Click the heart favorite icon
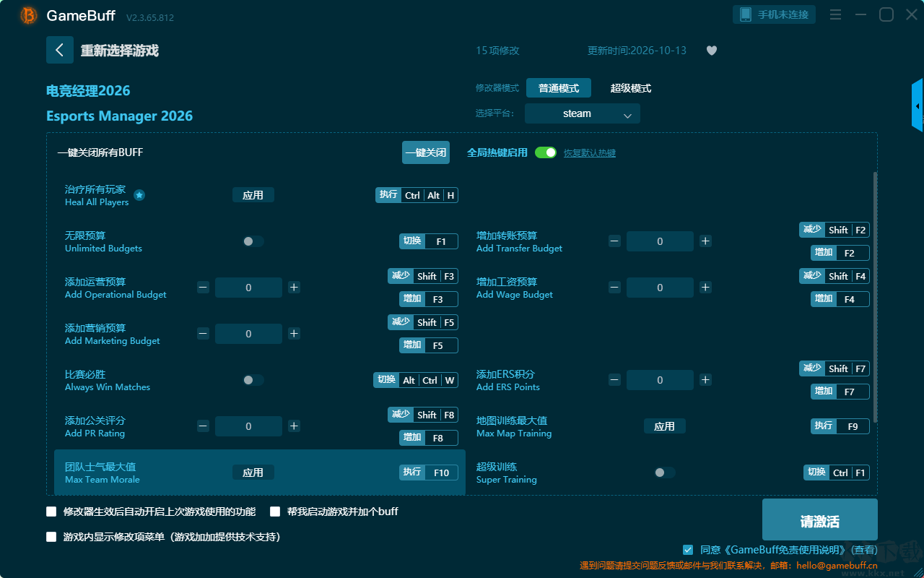The height and width of the screenshot is (578, 924). [712, 51]
